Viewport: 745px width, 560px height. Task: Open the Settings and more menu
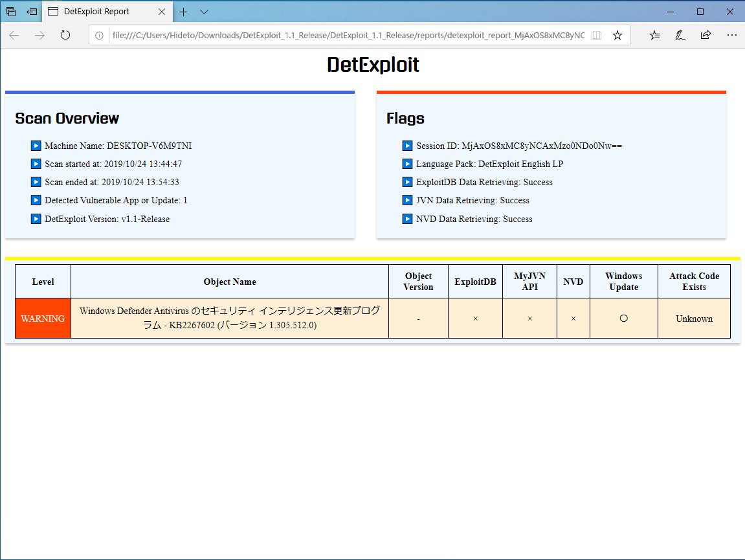click(731, 35)
